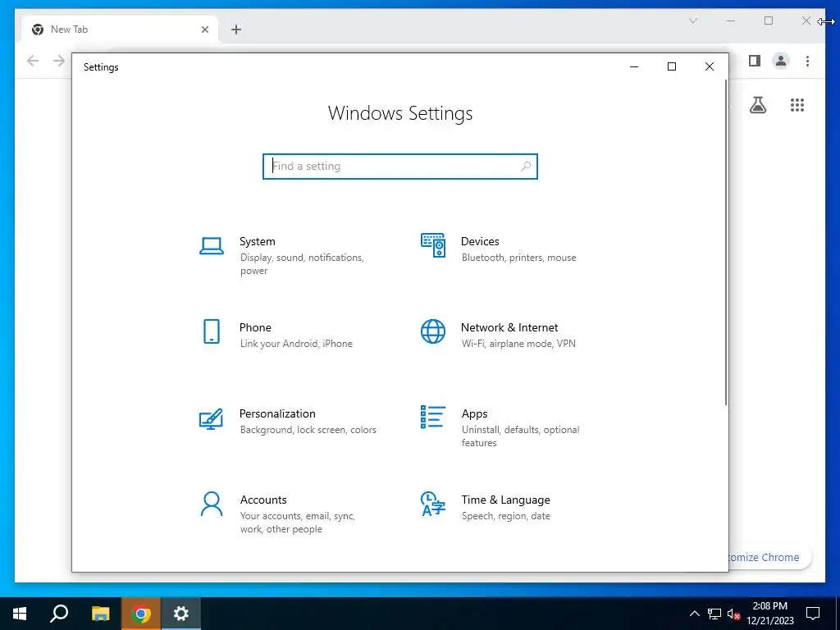Close the New Tab tab
This screenshot has width=840, height=630.
click(204, 30)
